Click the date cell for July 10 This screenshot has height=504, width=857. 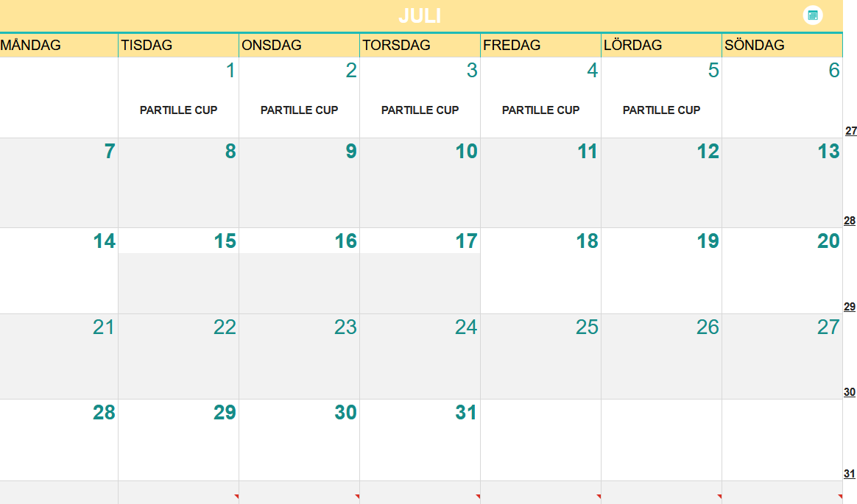(420, 183)
